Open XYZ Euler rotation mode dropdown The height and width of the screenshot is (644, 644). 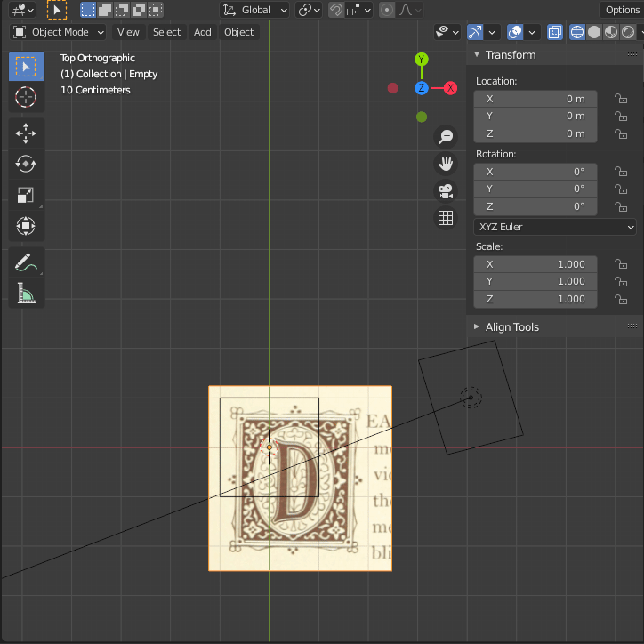555,227
